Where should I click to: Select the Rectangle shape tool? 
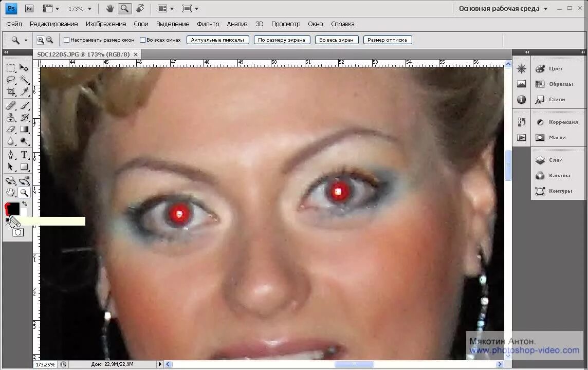24,166
